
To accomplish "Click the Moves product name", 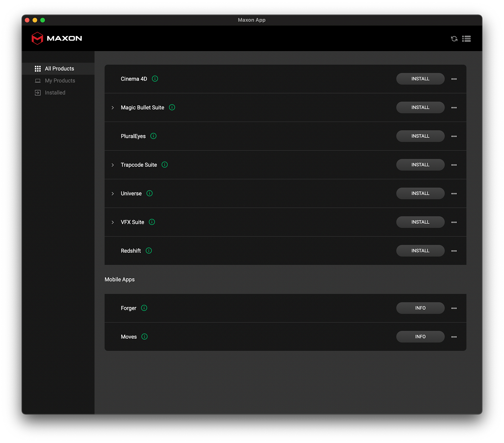I will 129,337.
